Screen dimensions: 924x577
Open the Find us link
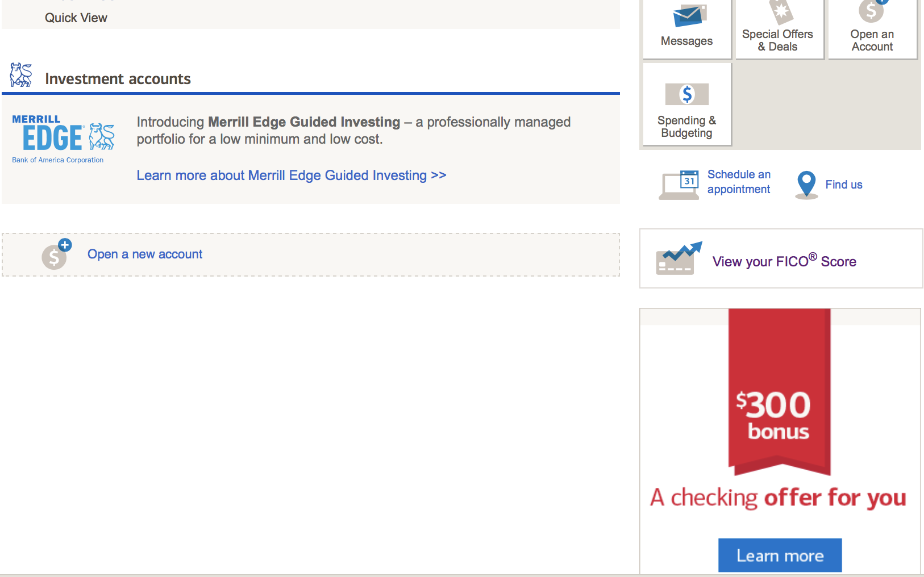pyautogui.click(x=844, y=185)
